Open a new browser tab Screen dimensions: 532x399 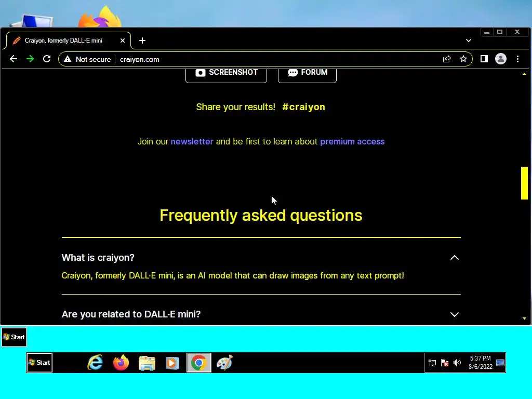pos(142,41)
